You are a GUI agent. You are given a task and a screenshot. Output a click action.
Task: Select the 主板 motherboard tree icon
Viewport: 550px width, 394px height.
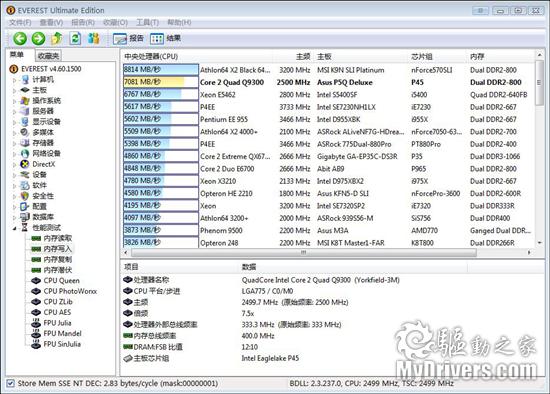(x=25, y=90)
